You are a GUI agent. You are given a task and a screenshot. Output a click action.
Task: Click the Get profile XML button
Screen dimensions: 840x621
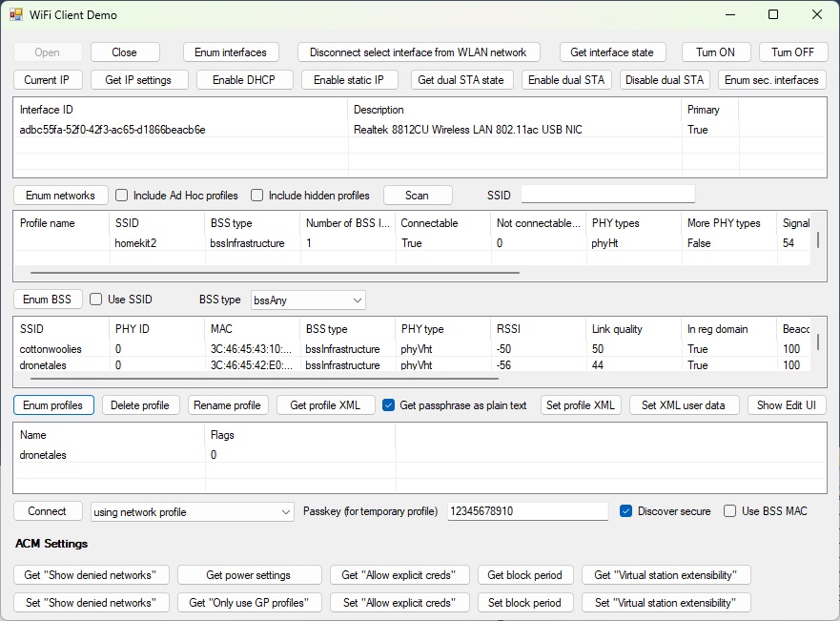[x=325, y=405]
